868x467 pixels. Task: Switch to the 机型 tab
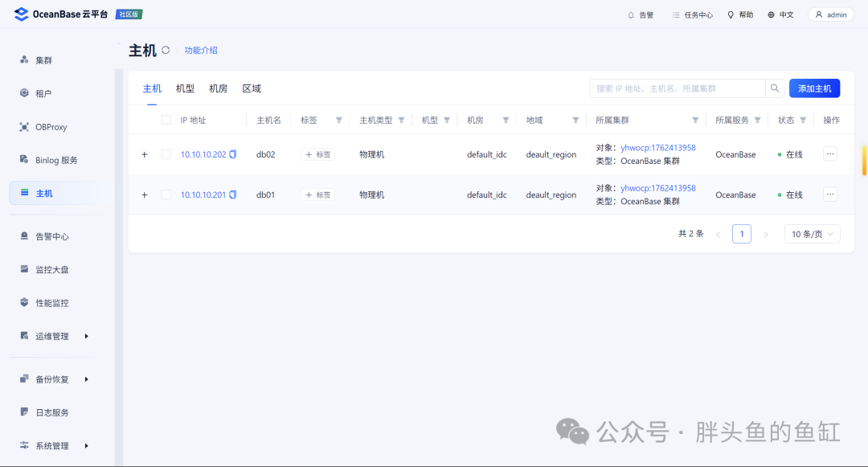point(185,88)
